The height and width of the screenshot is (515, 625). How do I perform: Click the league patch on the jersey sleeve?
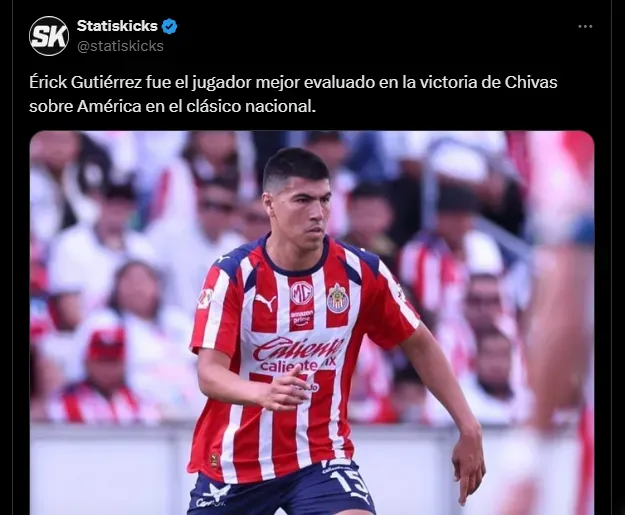point(205,298)
